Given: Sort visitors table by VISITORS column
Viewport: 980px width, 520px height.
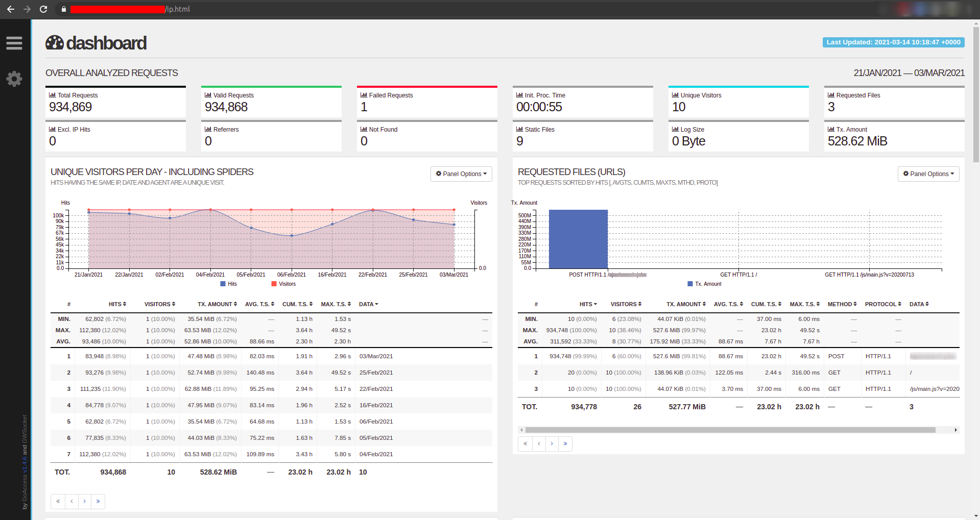Looking at the screenshot, I should click(x=160, y=304).
